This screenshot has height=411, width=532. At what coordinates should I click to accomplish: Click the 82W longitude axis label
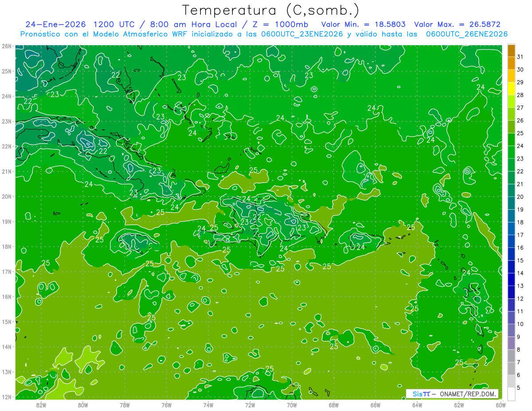pos(41,405)
